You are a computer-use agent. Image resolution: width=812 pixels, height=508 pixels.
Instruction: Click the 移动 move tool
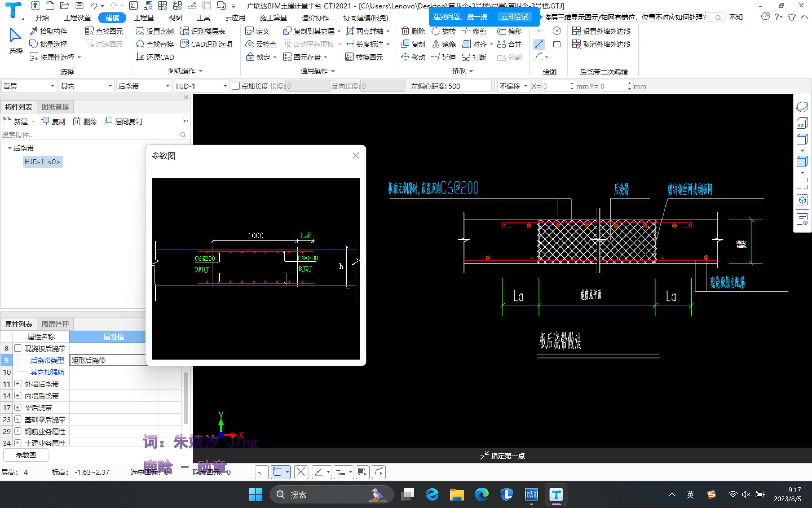click(413, 58)
